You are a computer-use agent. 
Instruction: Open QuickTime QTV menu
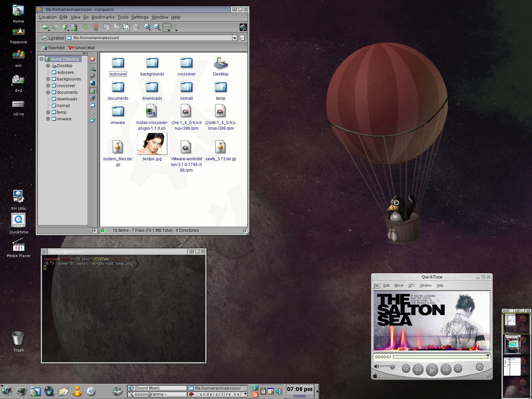coord(412,285)
